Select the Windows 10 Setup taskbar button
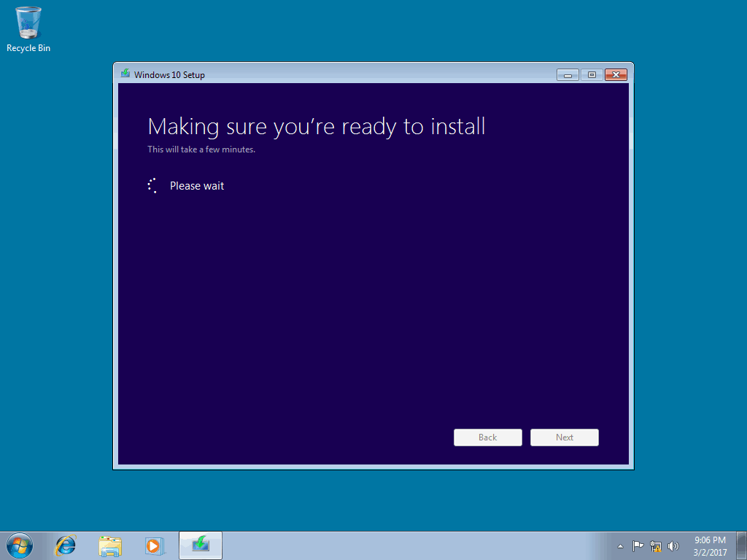 coord(201,545)
